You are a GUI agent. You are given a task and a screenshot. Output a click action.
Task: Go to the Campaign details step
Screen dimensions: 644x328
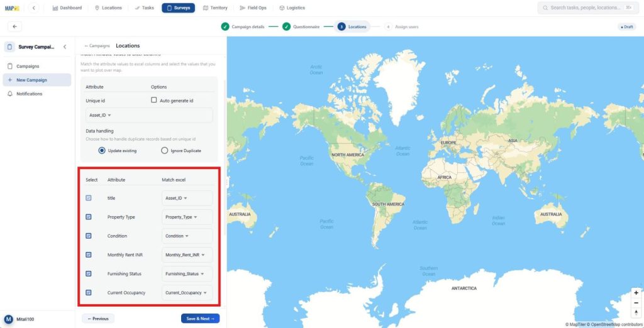tap(243, 26)
